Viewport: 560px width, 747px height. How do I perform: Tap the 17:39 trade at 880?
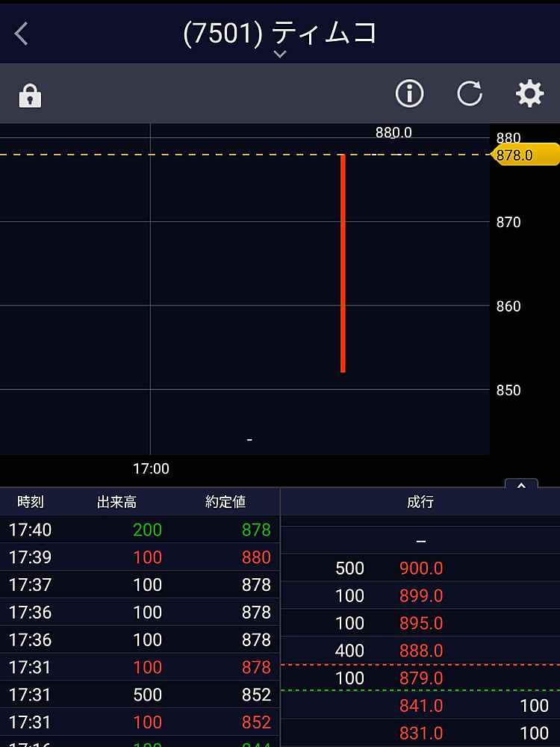coord(140,557)
